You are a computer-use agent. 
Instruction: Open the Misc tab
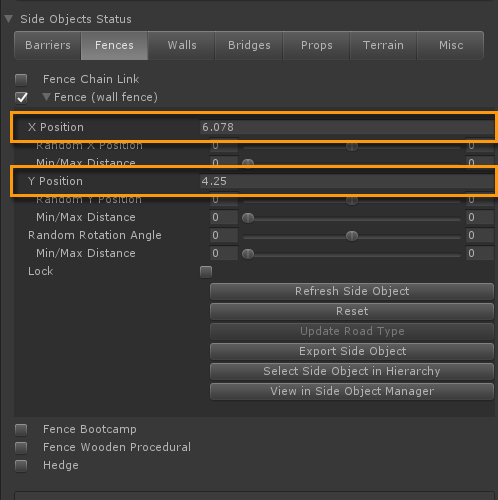click(451, 45)
